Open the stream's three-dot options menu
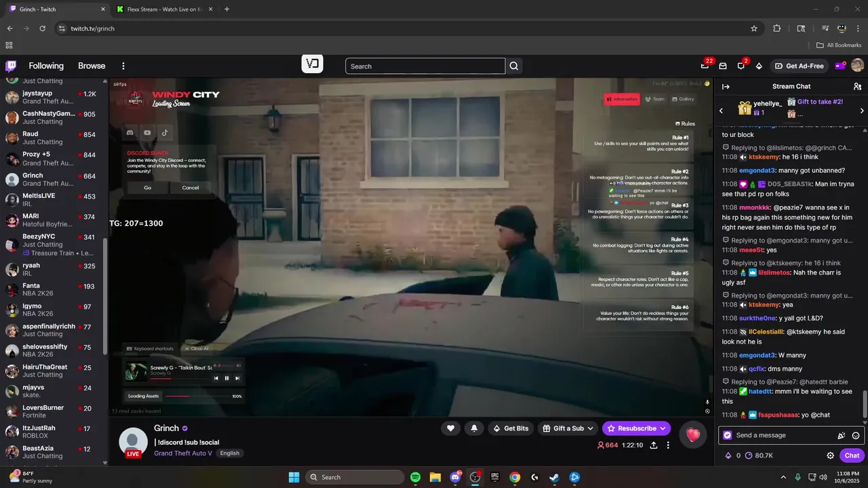The height and width of the screenshot is (488, 868). pos(668,445)
